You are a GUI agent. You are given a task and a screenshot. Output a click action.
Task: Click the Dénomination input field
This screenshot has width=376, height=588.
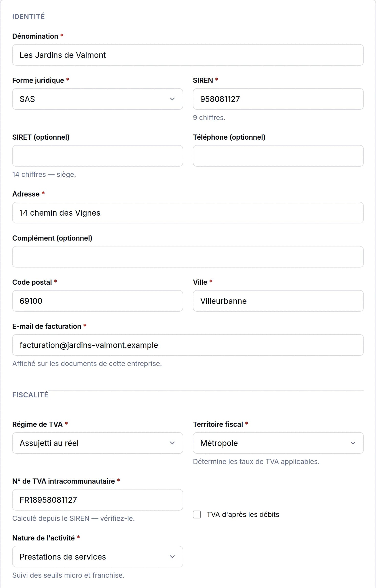coord(188,55)
